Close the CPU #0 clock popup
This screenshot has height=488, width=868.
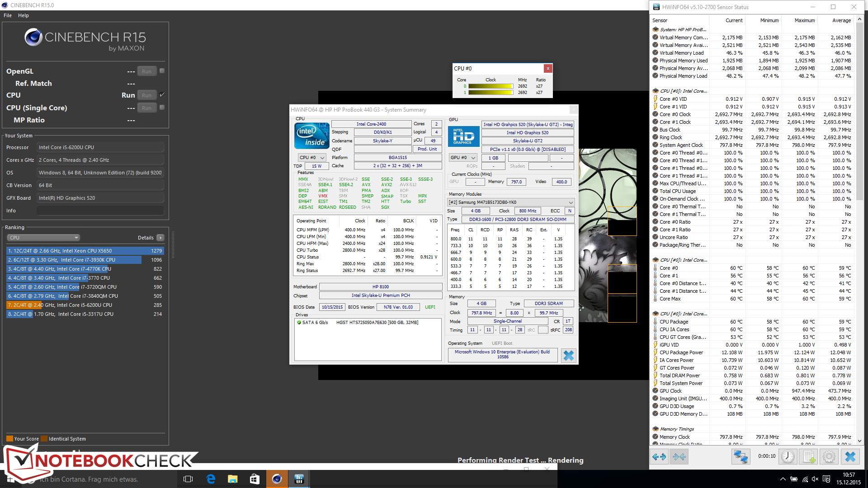(x=548, y=68)
